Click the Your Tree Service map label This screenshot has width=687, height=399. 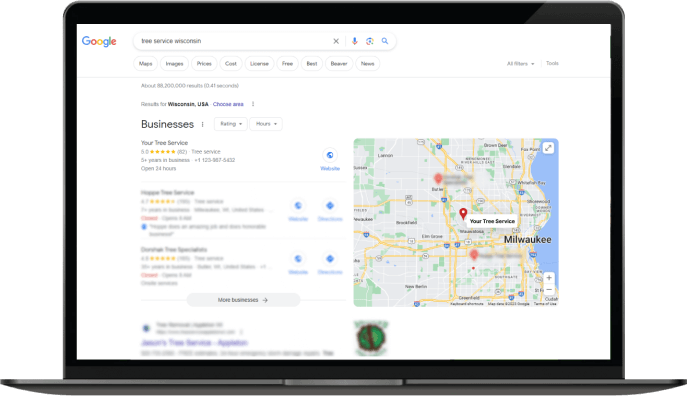tap(492, 221)
